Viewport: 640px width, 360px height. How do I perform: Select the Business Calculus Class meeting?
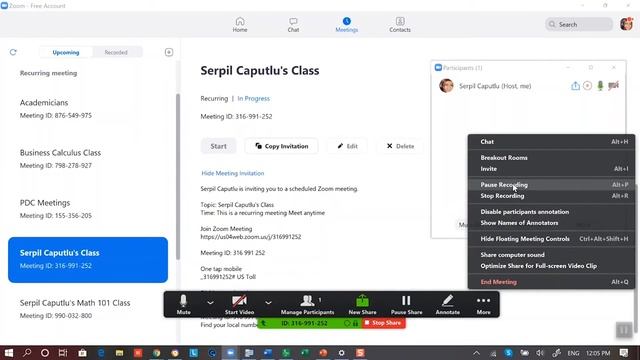(88, 159)
